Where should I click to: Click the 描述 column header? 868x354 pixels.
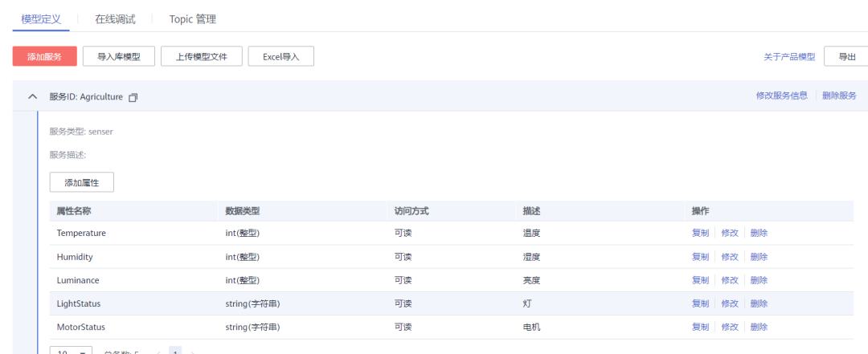531,211
